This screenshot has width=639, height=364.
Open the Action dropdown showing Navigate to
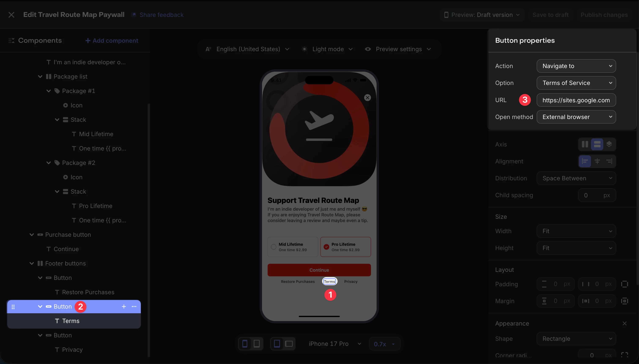point(576,66)
